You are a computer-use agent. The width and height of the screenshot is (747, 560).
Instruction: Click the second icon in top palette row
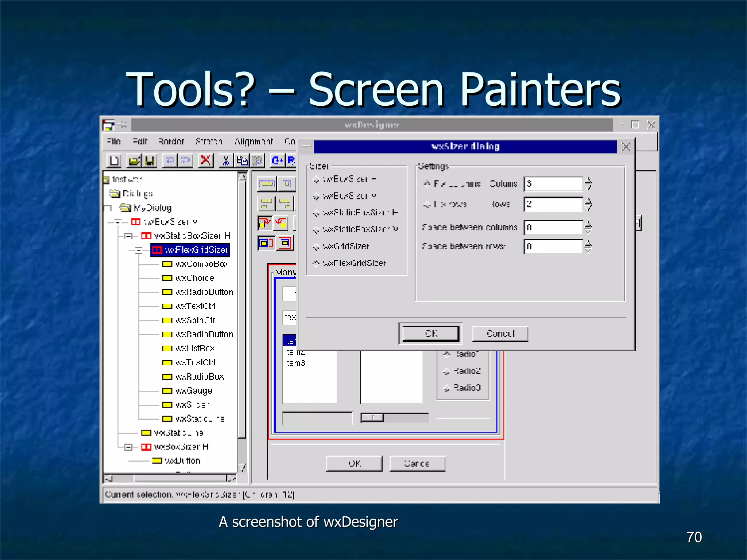tap(287, 184)
